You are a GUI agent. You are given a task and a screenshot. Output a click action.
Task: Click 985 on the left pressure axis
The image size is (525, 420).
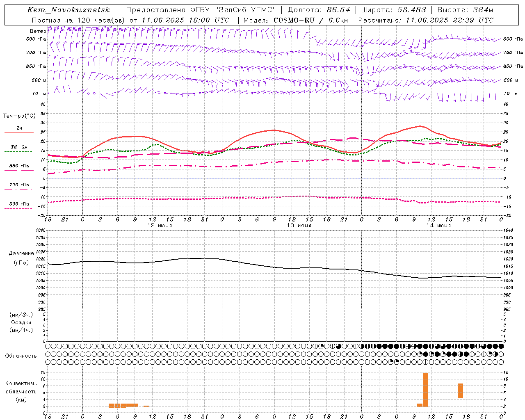tap(42, 309)
